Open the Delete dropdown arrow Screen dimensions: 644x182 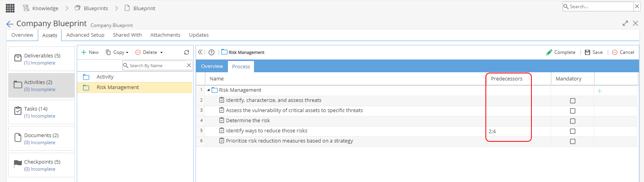(x=162, y=52)
